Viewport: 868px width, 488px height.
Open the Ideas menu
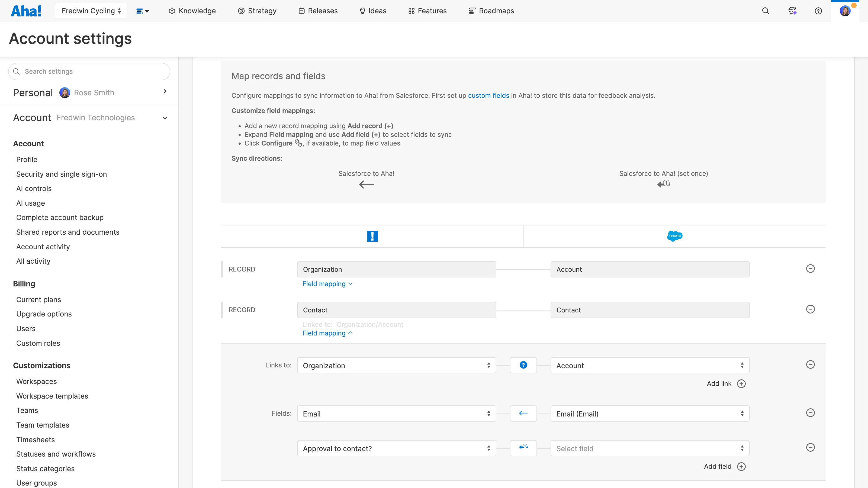point(373,11)
